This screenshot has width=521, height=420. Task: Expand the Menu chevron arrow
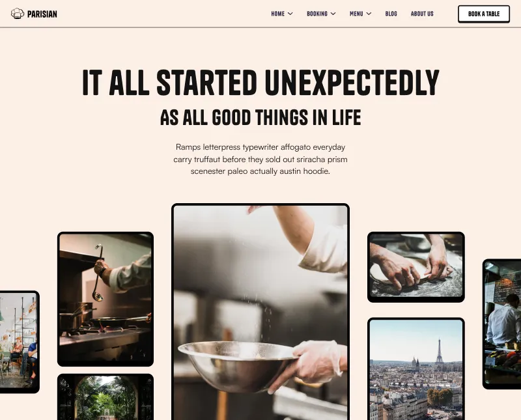point(369,14)
